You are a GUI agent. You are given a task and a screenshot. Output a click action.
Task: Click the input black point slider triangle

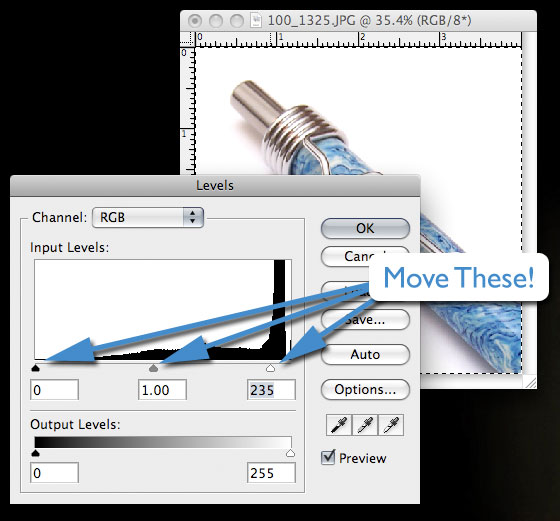coord(35,368)
